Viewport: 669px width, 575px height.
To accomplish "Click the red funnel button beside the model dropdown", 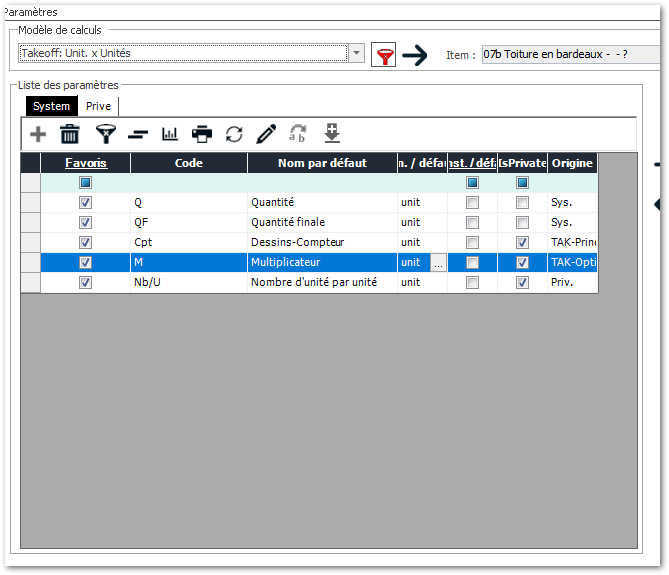I will pyautogui.click(x=383, y=54).
